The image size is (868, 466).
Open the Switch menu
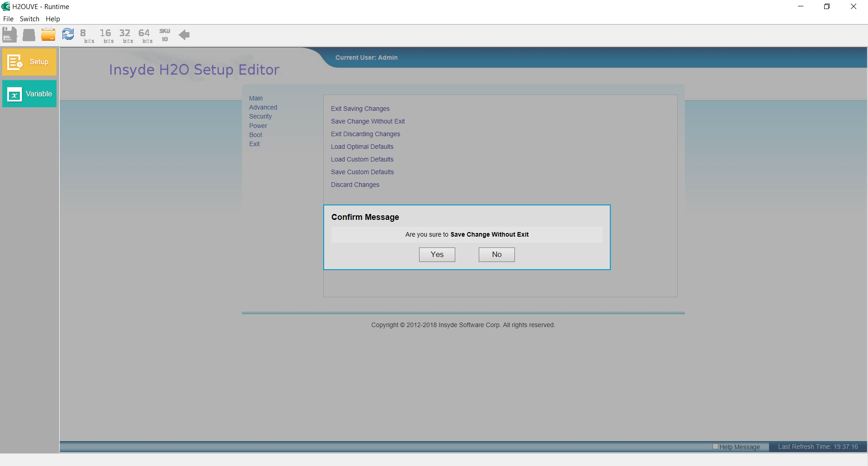pos(29,19)
